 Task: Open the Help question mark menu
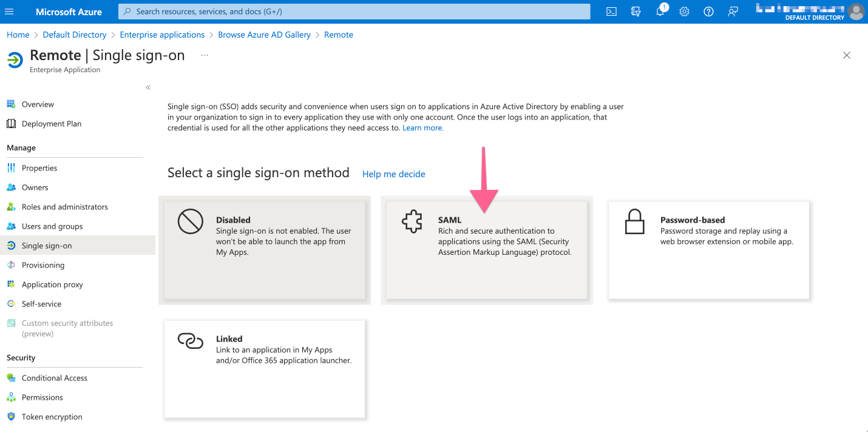708,12
